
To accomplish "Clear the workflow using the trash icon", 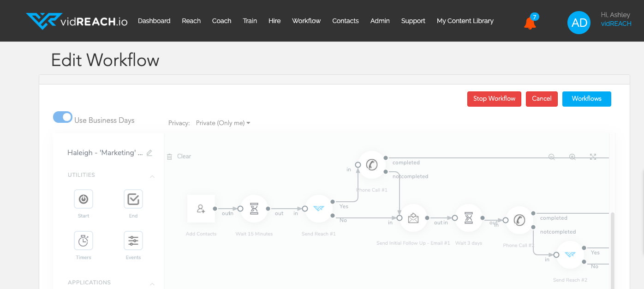I will click(x=170, y=156).
